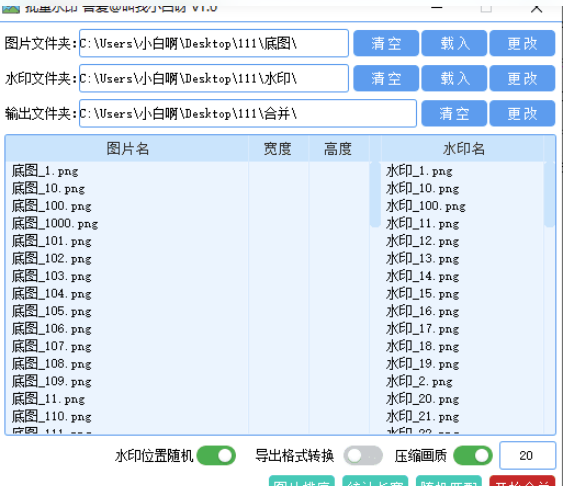Select watermark 水印_14.png
This screenshot has width=563, height=486.
click(x=463, y=276)
